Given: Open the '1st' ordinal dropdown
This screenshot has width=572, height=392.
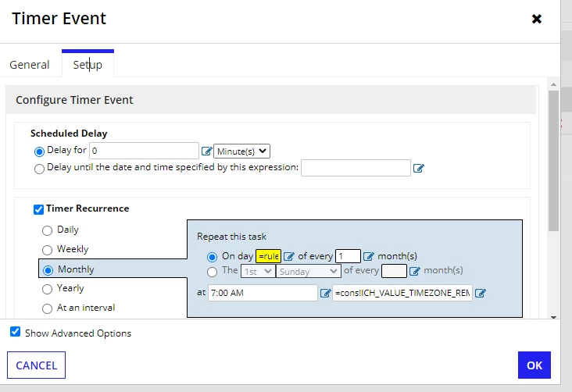Looking at the screenshot, I should point(258,271).
